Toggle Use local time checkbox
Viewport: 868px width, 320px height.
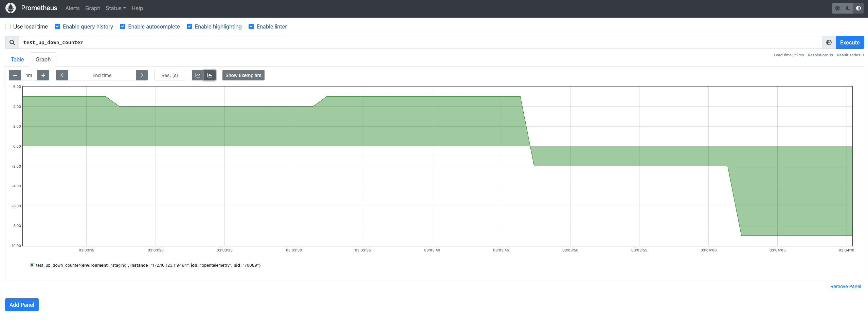(8, 26)
